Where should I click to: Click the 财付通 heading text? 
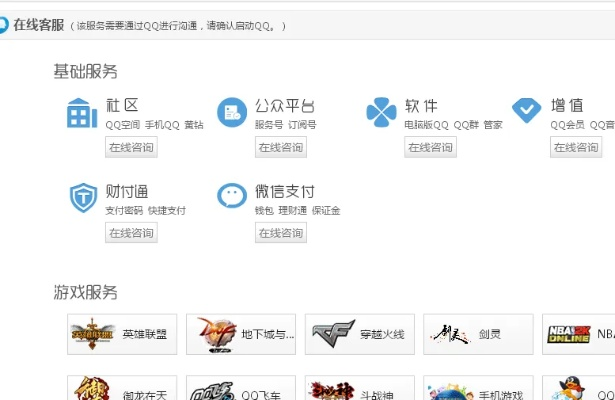(127, 191)
